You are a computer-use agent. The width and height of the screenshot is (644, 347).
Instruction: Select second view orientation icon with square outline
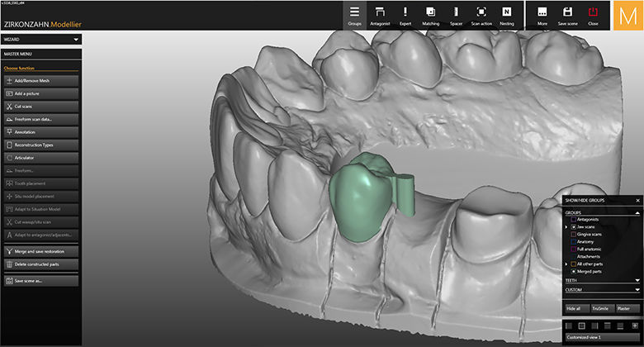coord(581,326)
